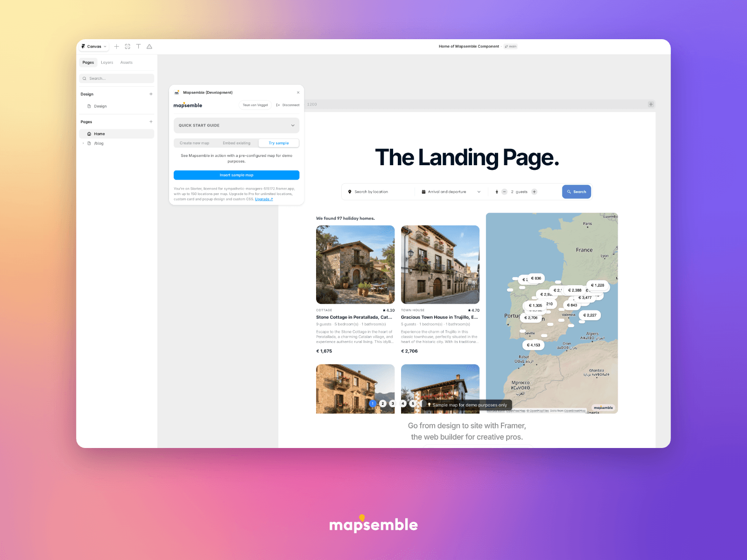Click the Mapsemble plugin icon in panel header

coord(177,92)
